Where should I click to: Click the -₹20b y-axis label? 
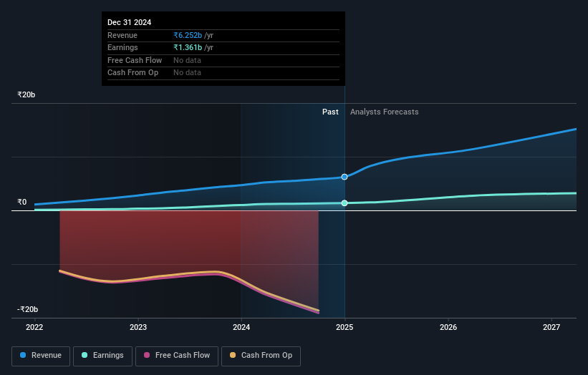(x=28, y=309)
